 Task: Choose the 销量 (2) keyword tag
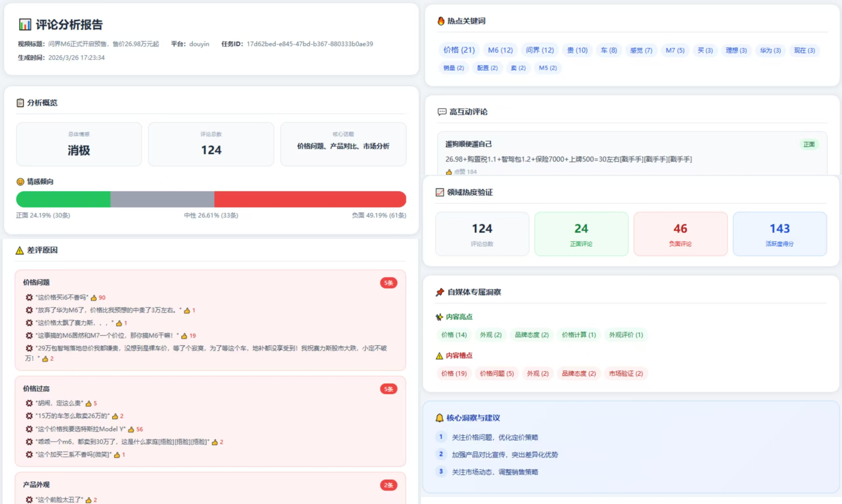pyautogui.click(x=454, y=68)
